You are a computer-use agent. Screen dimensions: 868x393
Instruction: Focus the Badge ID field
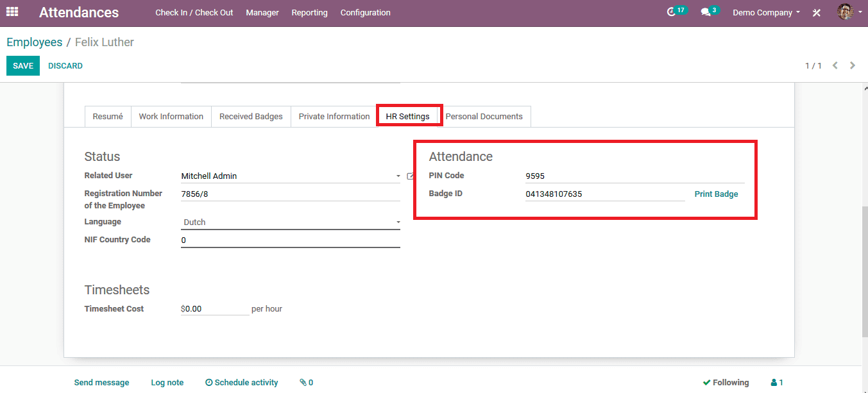click(x=605, y=194)
